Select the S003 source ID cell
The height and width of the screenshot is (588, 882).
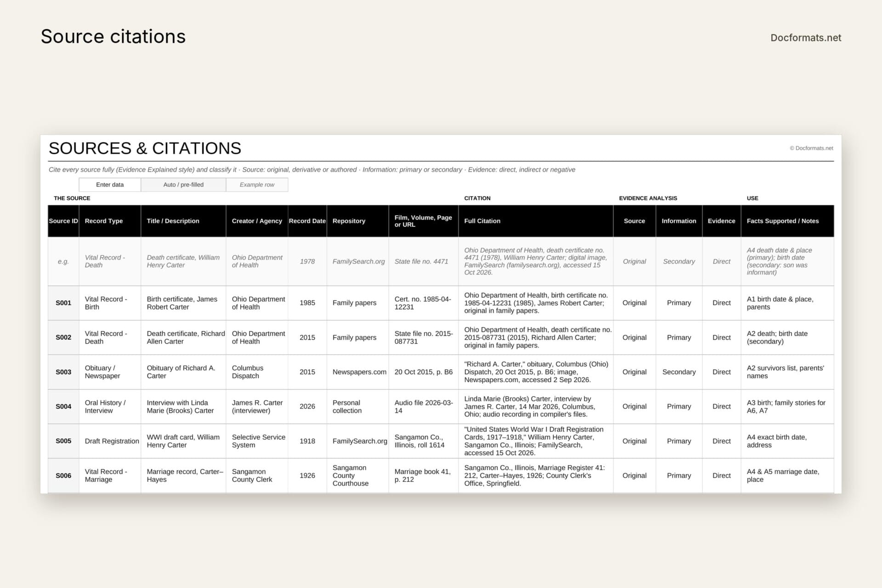(63, 372)
